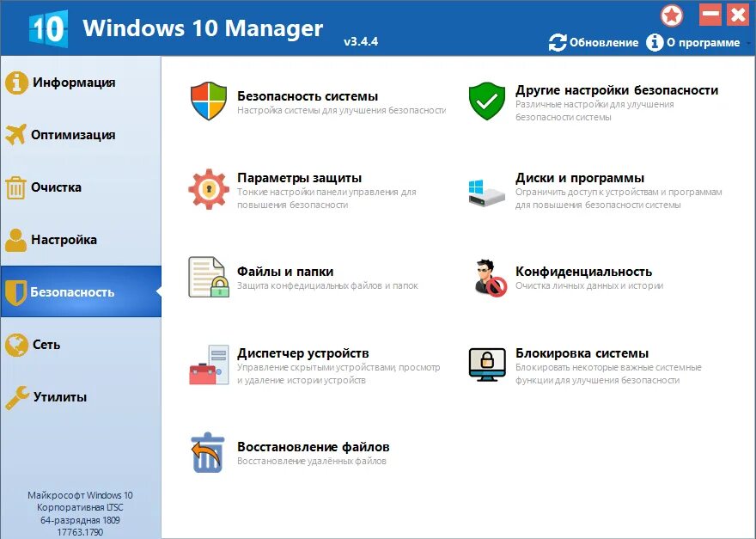Click the Блокировка системы monitor lock icon
The height and width of the screenshot is (539, 756).
click(x=487, y=364)
